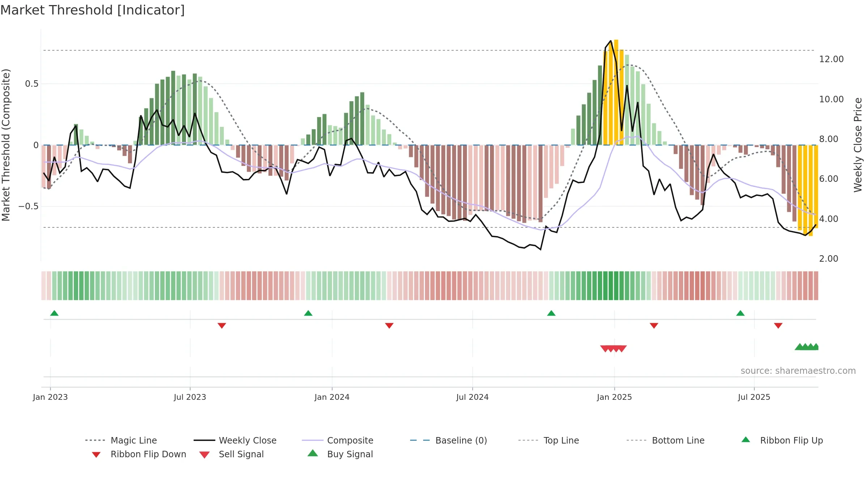Click the tallest yellow bar at the Jan 2025 peak
This screenshot has height=488, width=868.
616,92
